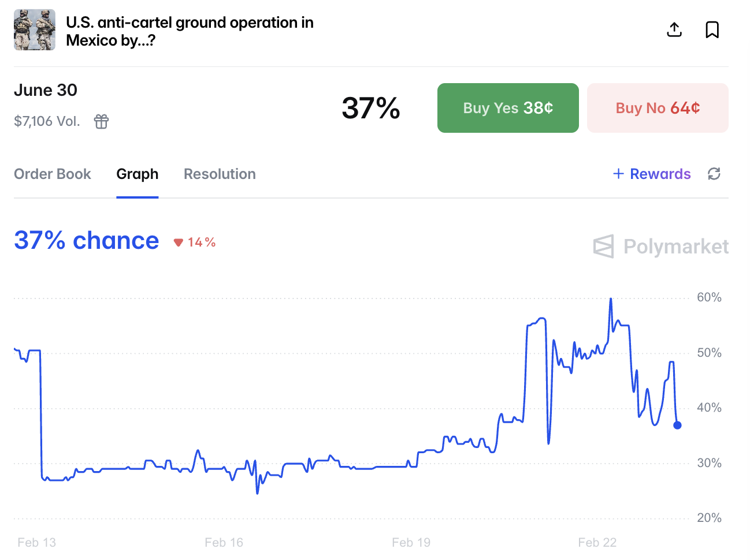This screenshot has height=560, width=750.
Task: Click the refresh icon beside Rewards
Action: [x=714, y=174]
